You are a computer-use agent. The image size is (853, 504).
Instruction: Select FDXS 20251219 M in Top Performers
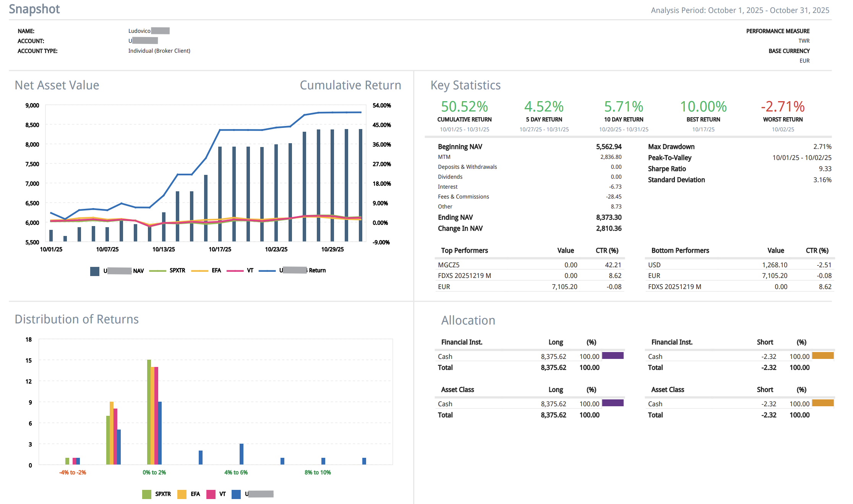pos(464,276)
